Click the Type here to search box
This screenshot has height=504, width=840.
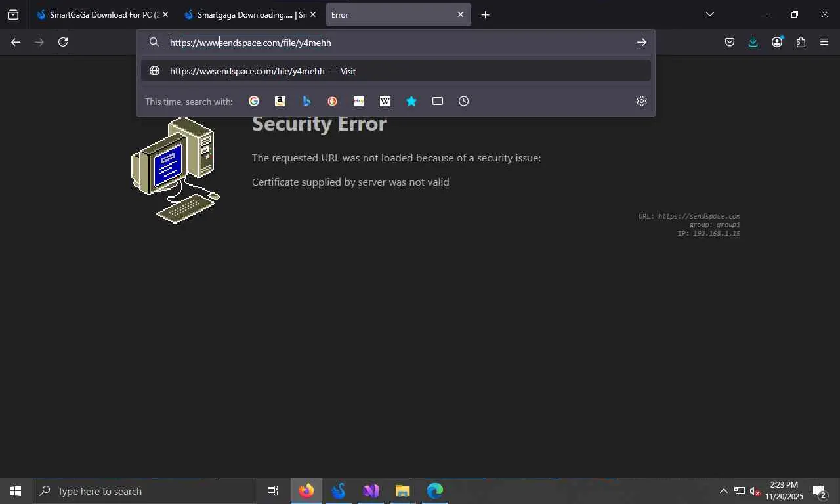(144, 491)
